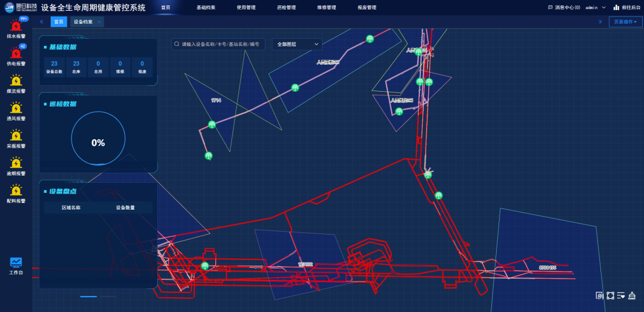Open the 逾期报警 overdue alarm
The width and height of the screenshot is (644, 312).
16,163
